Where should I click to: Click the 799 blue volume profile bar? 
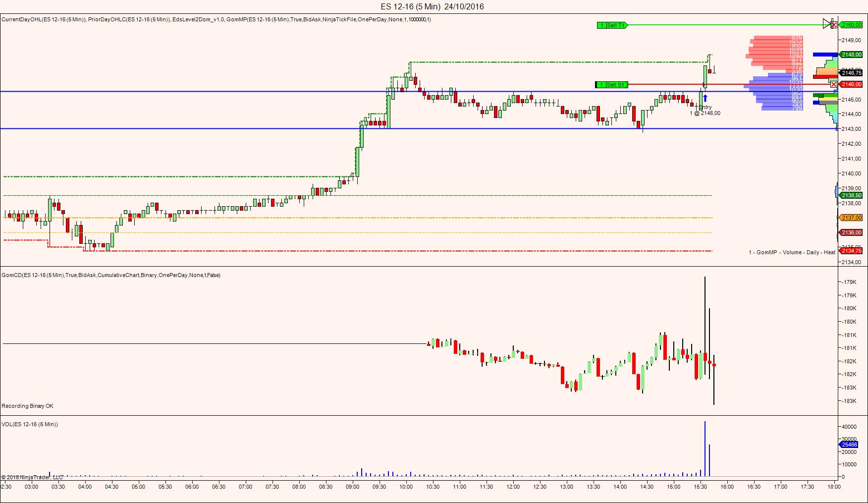coord(782,108)
